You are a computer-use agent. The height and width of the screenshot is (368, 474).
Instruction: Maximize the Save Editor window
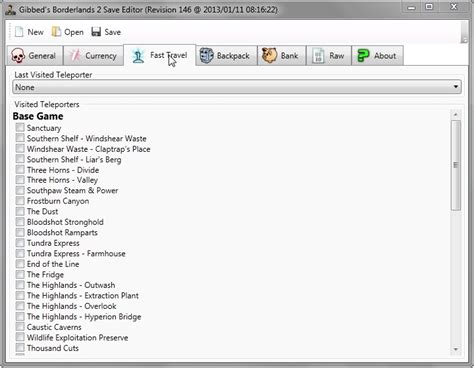click(429, 7)
